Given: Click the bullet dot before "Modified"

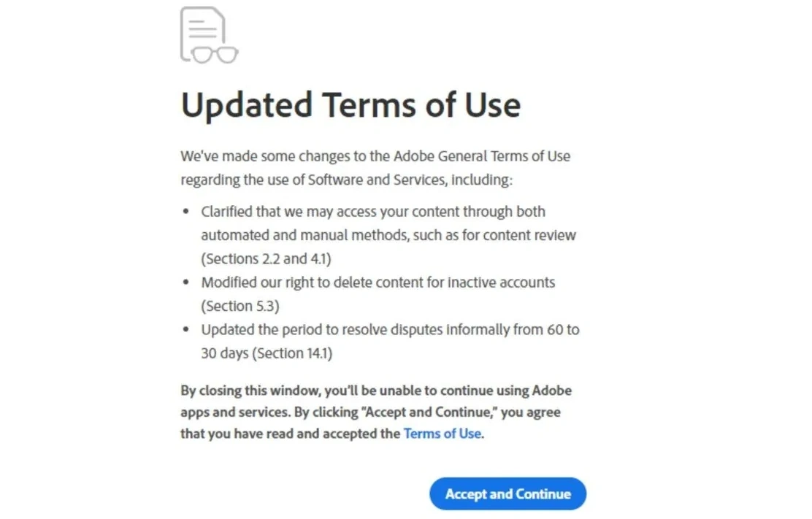Looking at the screenshot, I should tap(185, 283).
